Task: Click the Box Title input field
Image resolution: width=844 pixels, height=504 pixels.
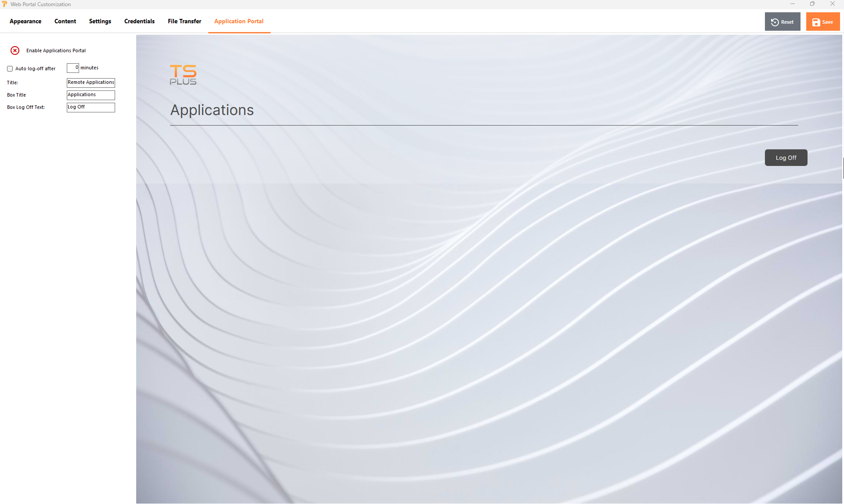Action: [91, 94]
